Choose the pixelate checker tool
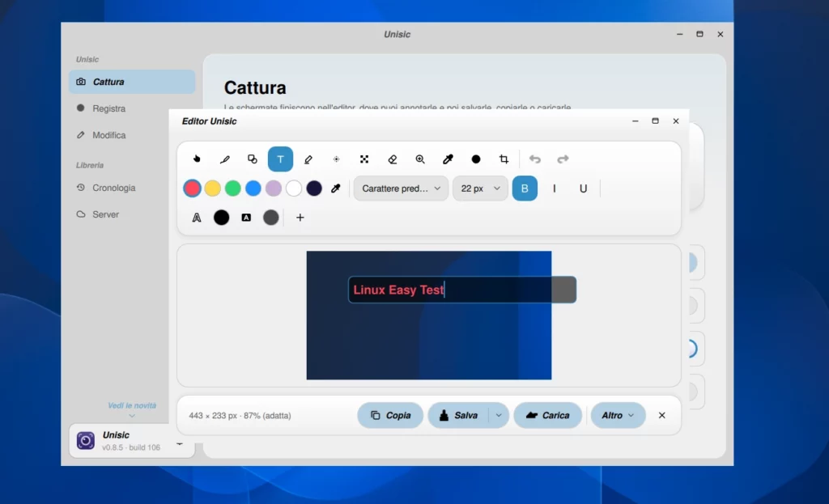 click(364, 159)
